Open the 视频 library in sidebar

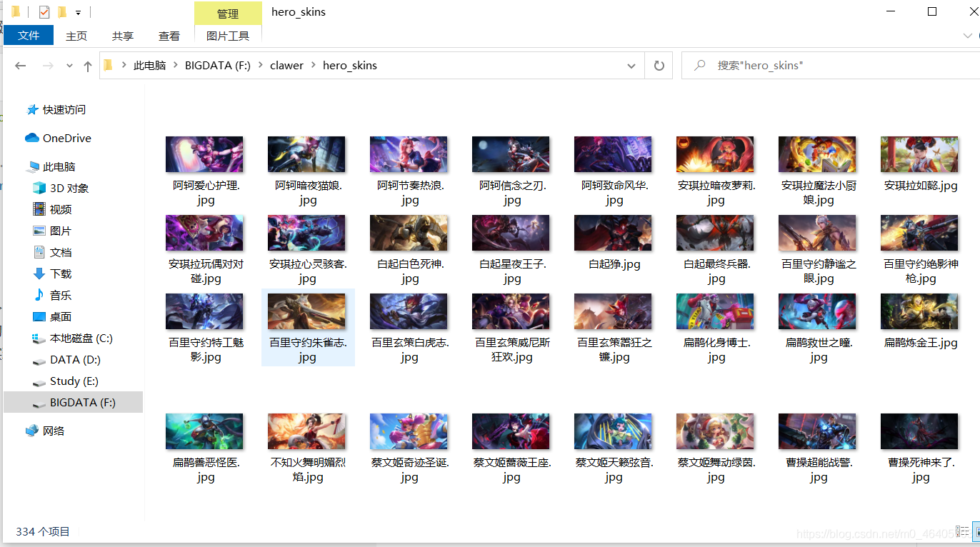point(52,209)
